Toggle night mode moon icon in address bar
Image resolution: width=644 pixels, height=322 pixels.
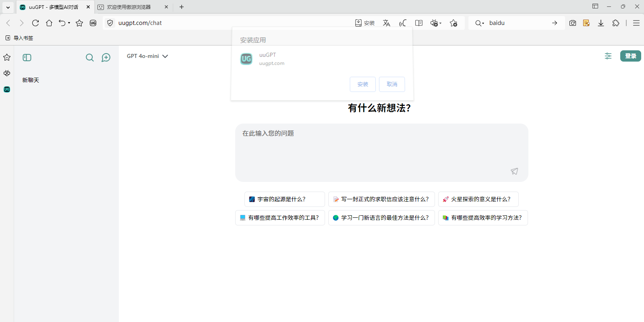(402, 23)
